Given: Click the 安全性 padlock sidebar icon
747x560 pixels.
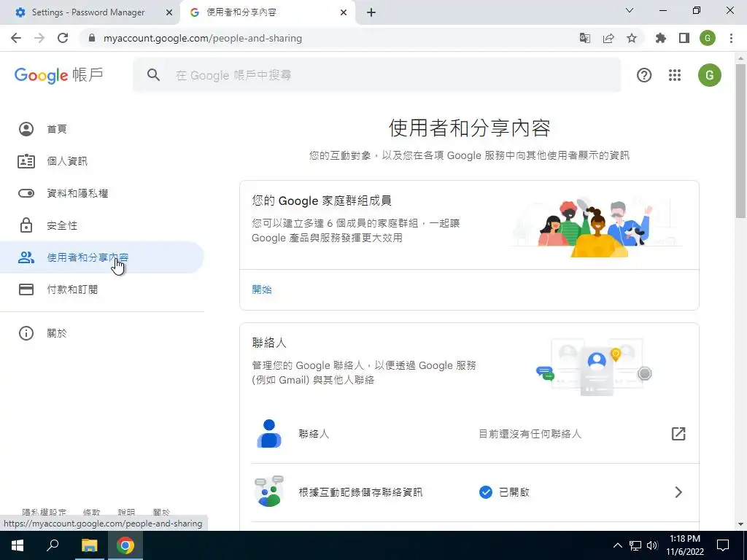Looking at the screenshot, I should [26, 225].
